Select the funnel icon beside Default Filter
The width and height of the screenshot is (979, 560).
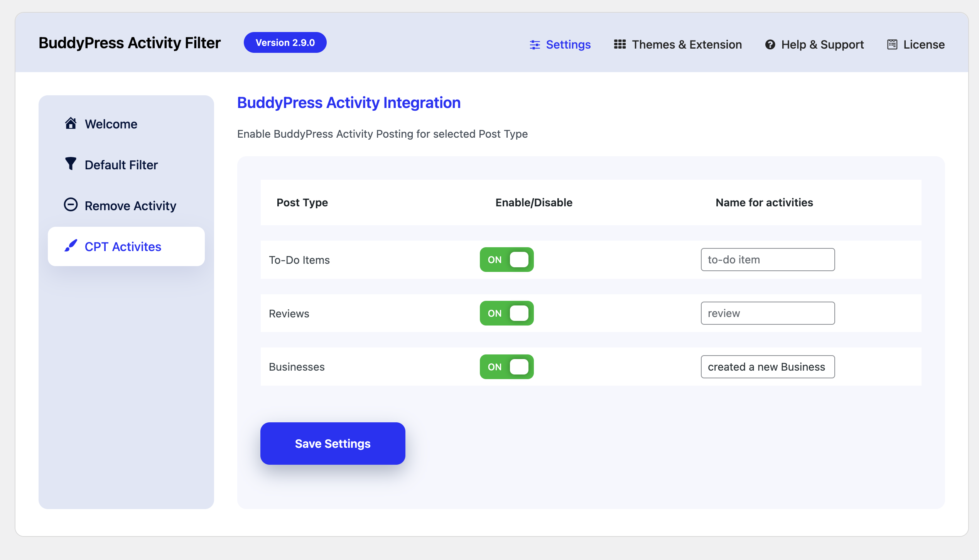(x=71, y=164)
